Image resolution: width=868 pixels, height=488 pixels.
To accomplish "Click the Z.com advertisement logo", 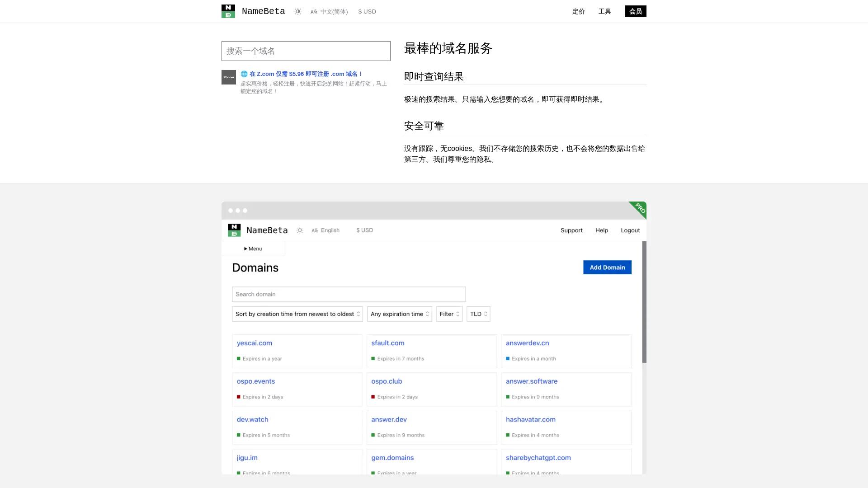I will pyautogui.click(x=229, y=77).
